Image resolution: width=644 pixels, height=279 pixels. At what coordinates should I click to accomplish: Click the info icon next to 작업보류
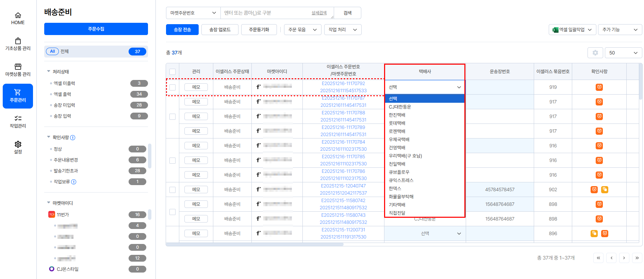click(x=74, y=182)
